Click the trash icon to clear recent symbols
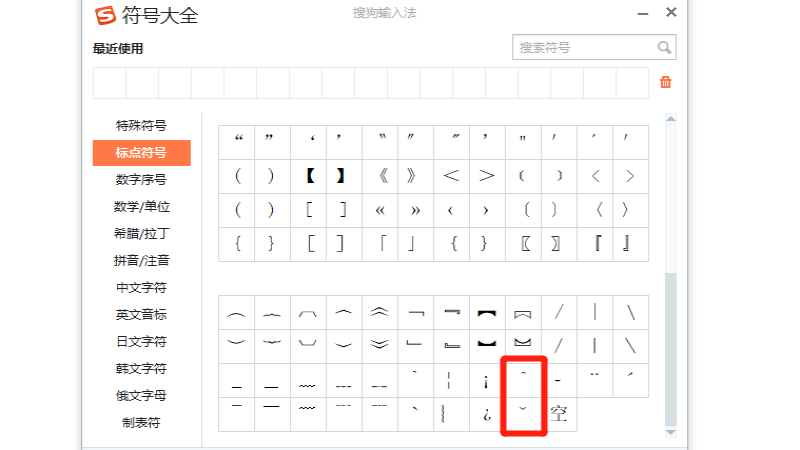Image resolution: width=800 pixels, height=450 pixels. click(665, 82)
